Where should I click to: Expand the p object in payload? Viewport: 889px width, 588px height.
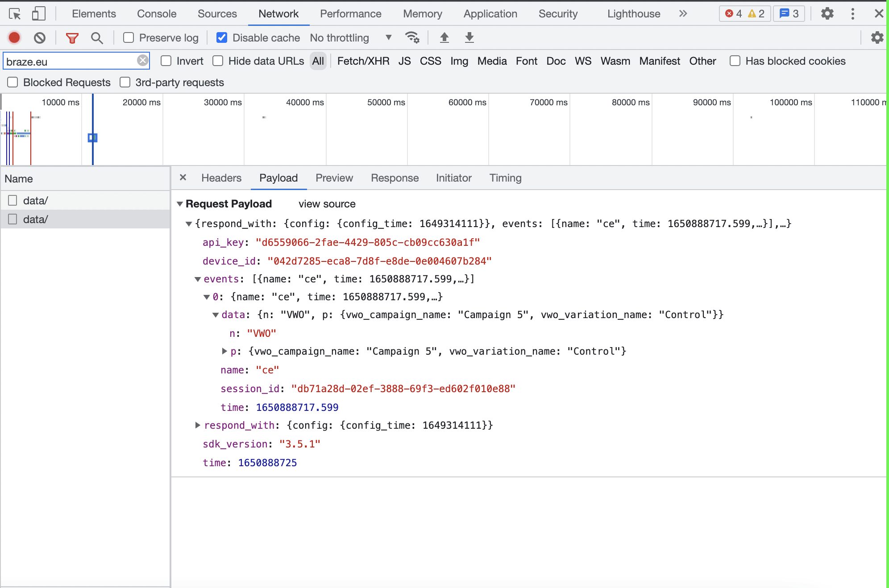[224, 351]
